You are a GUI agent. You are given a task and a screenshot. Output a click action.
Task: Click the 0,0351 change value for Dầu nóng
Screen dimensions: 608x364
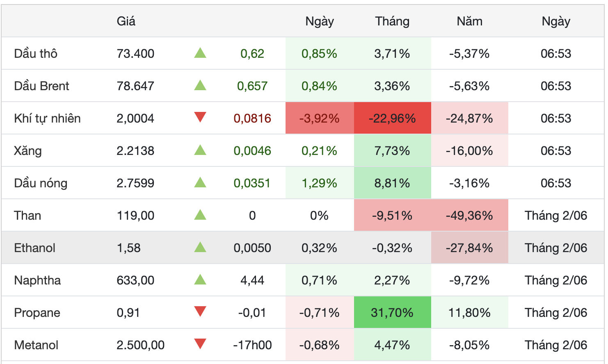pyautogui.click(x=252, y=183)
